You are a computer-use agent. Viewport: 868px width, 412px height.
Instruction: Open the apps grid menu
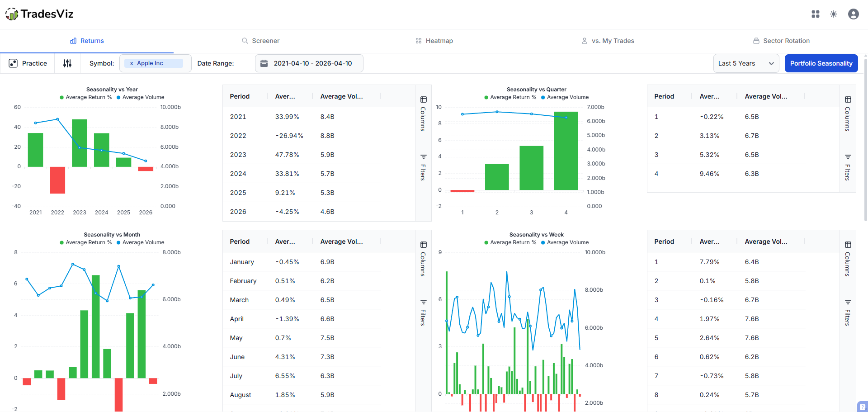click(816, 14)
